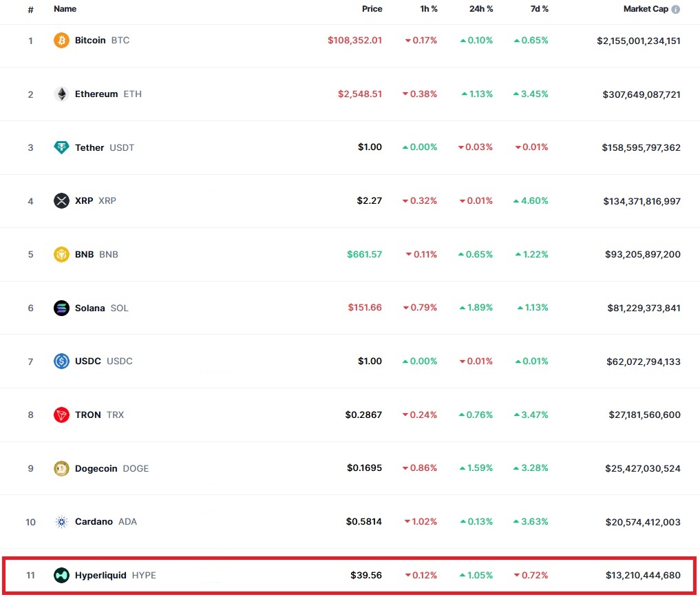Open the Tether USDT page link
Image resolution: width=700 pixels, height=597 pixels.
tap(105, 147)
